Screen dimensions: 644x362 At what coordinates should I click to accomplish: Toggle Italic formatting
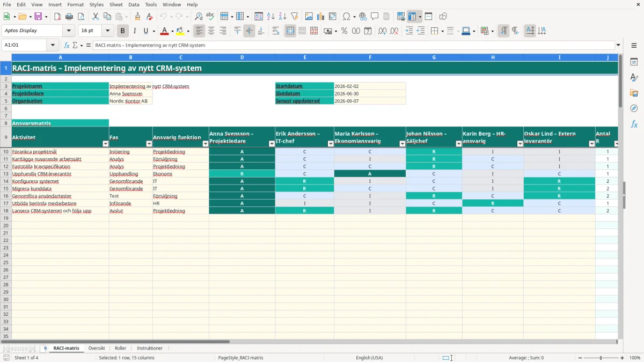click(135, 31)
